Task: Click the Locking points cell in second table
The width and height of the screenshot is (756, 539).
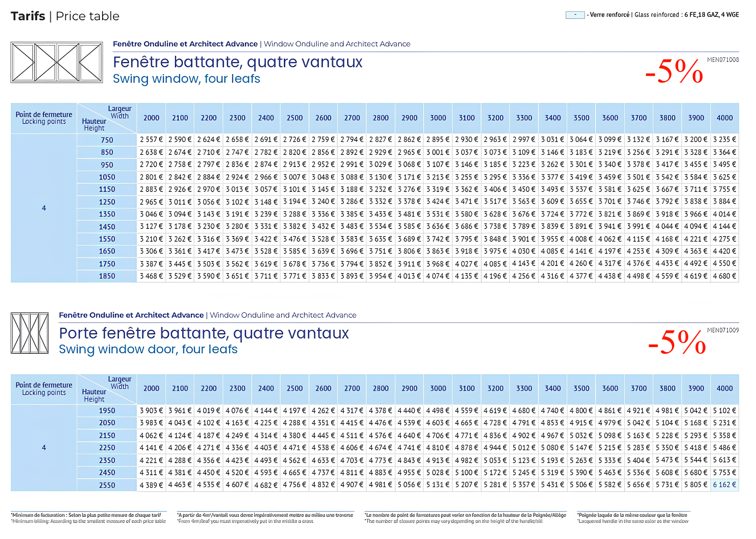Action: 44,393
